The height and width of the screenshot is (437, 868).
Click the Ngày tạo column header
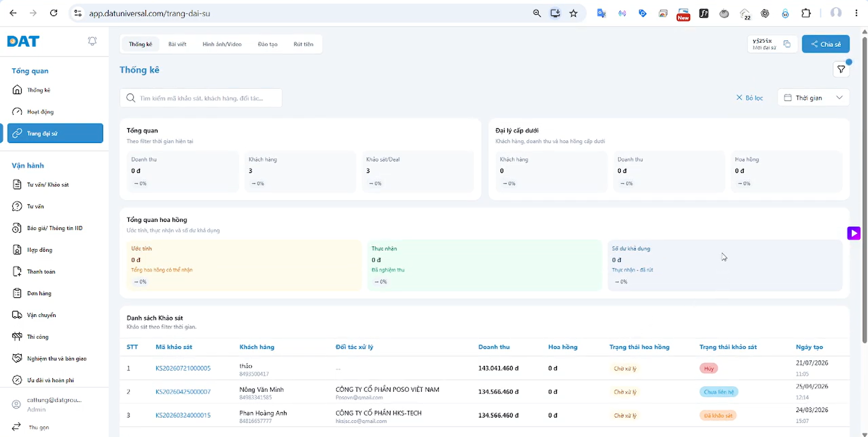tap(809, 347)
